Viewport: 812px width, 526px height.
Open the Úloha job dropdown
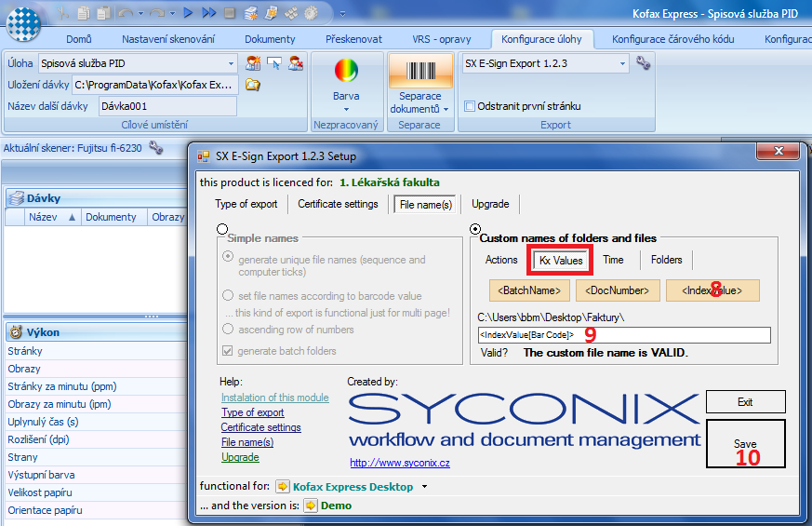pos(231,63)
